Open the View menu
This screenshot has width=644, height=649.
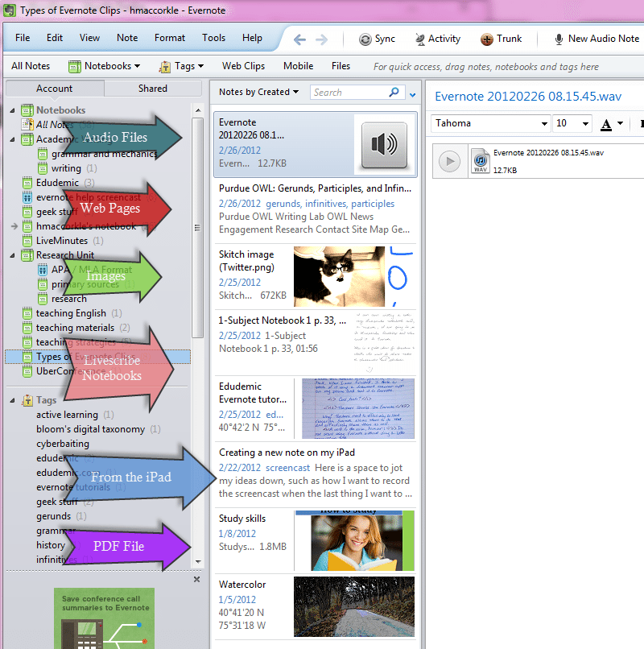coord(90,38)
